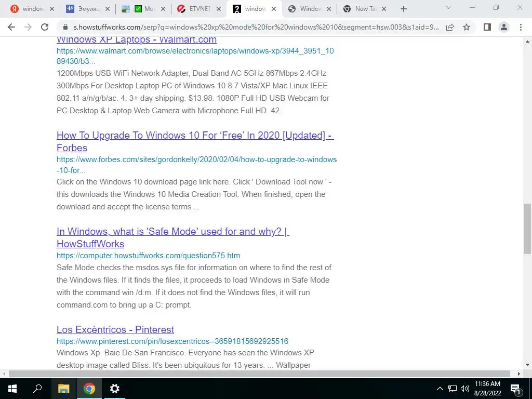Open the volume speaker tray icon
This screenshot has height=399, width=532.
pos(464,389)
